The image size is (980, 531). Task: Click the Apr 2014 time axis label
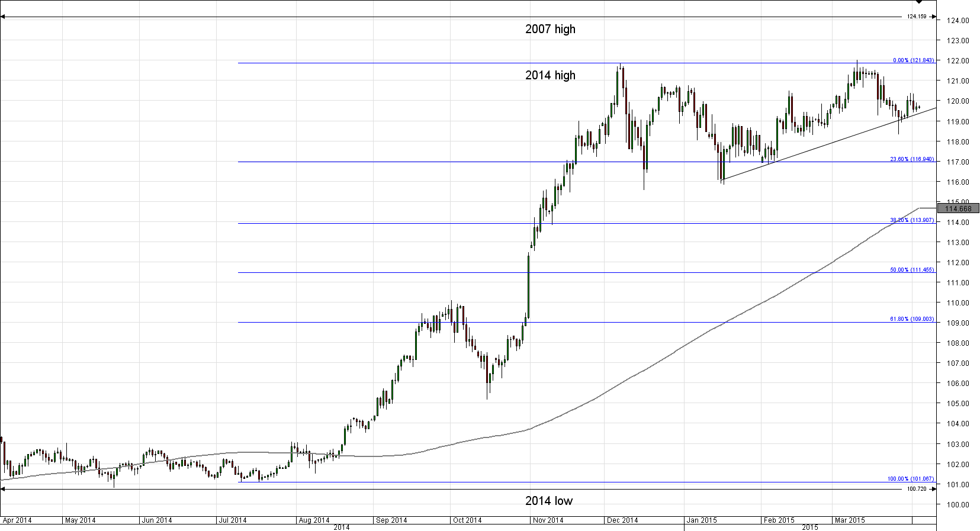point(17,520)
